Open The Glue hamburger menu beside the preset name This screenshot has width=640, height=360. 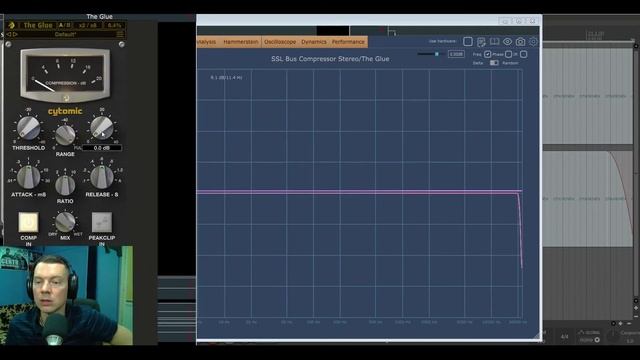click(x=120, y=34)
